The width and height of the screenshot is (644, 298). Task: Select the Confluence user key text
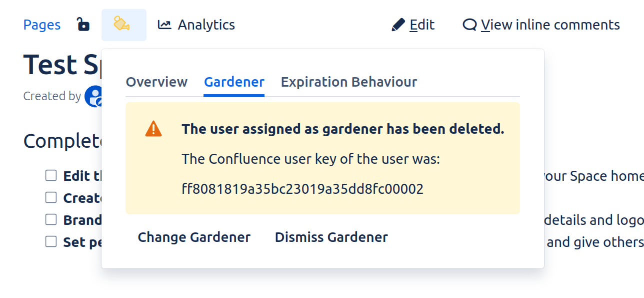coord(302,188)
